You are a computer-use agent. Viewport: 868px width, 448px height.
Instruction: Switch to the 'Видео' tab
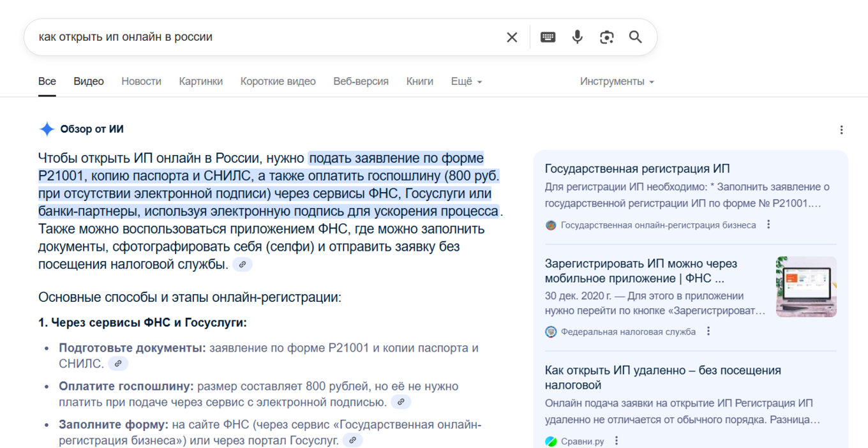tap(89, 82)
